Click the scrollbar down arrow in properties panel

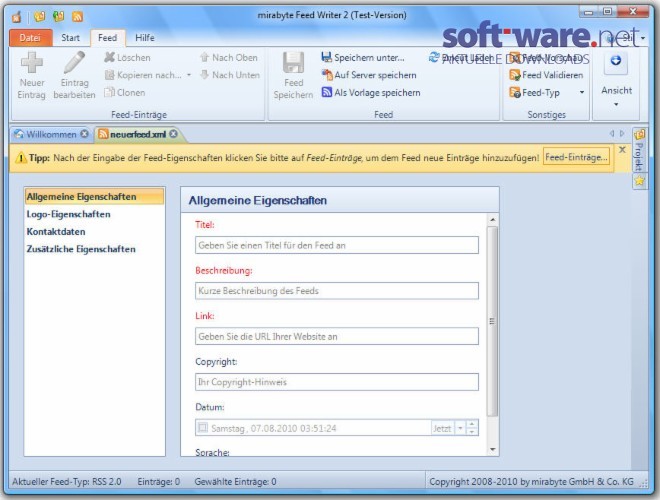(492, 449)
